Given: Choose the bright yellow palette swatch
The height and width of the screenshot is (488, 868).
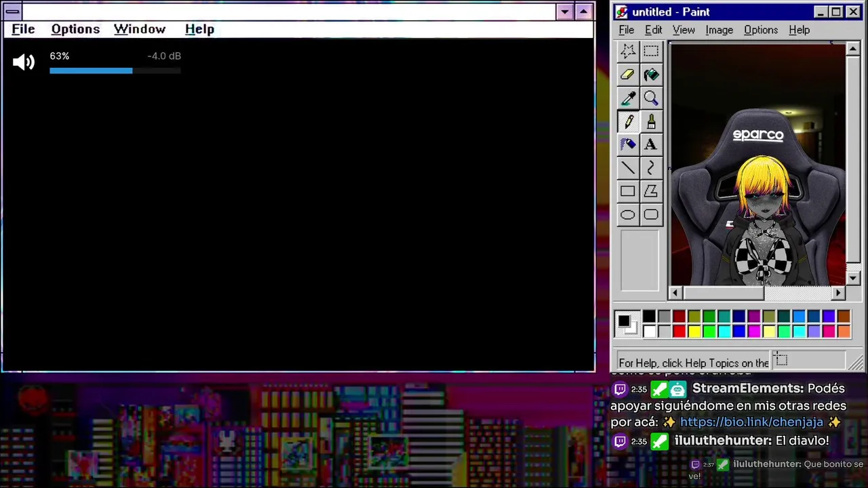Looking at the screenshot, I should [694, 331].
